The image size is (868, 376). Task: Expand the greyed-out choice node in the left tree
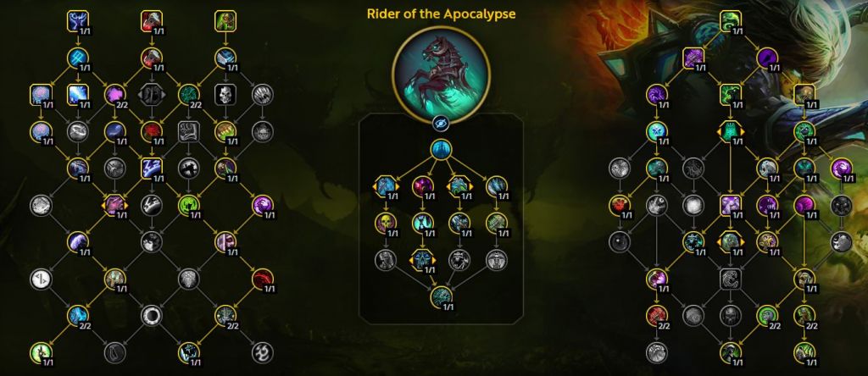click(x=151, y=95)
